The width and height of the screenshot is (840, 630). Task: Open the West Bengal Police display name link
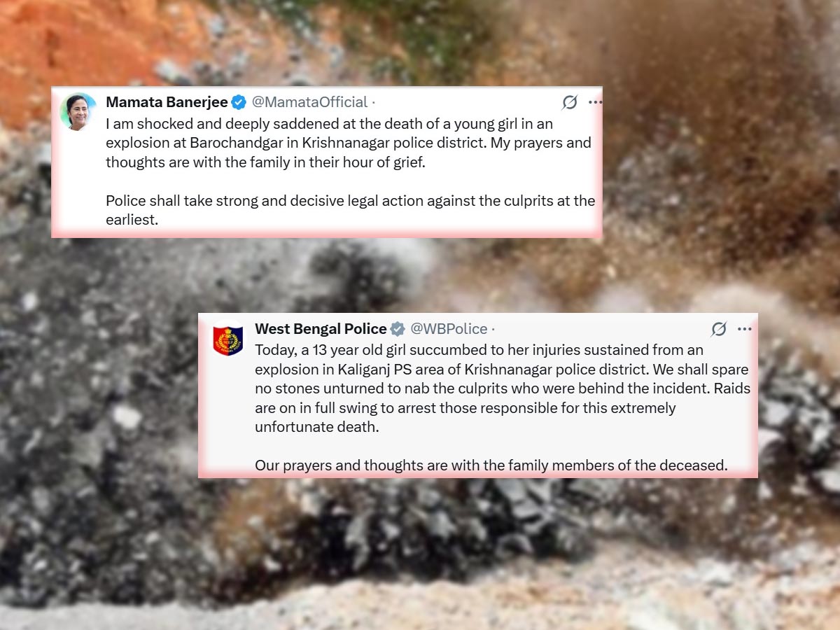[x=321, y=329]
